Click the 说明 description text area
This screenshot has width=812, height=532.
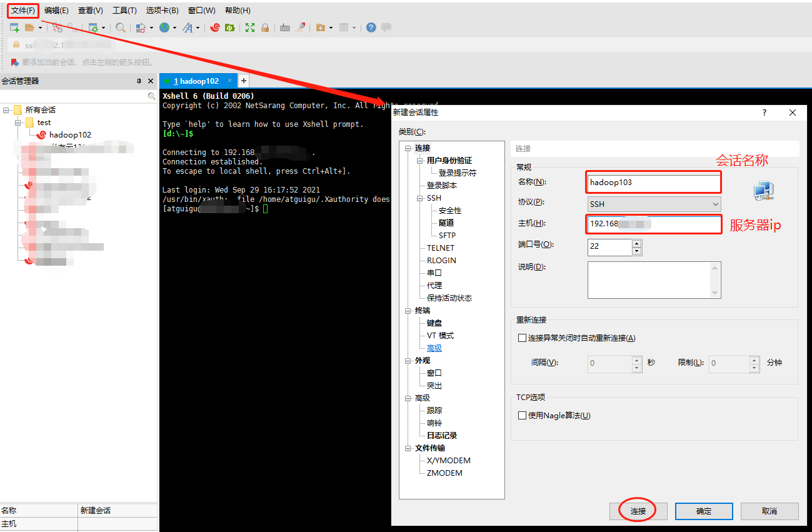654,280
